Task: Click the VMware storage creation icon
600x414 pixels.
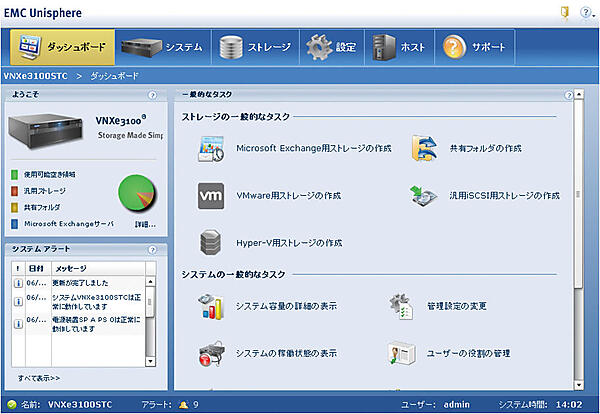Action: pos(210,195)
